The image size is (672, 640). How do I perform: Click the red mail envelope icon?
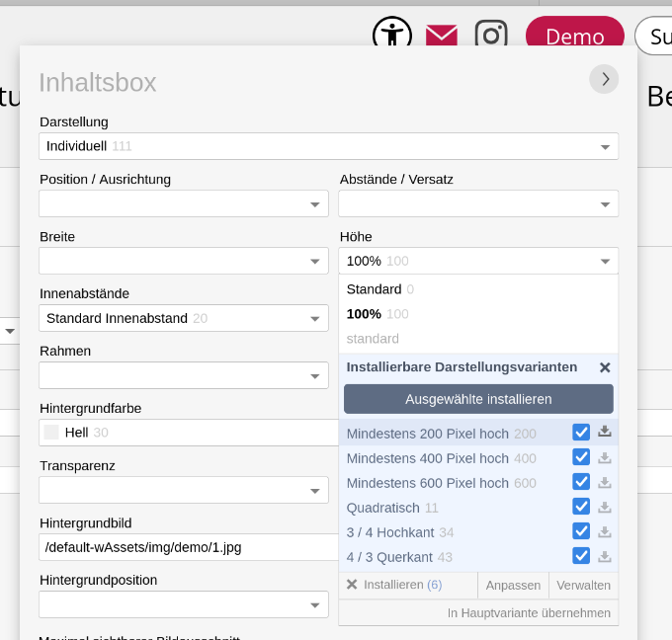pyautogui.click(x=441, y=36)
